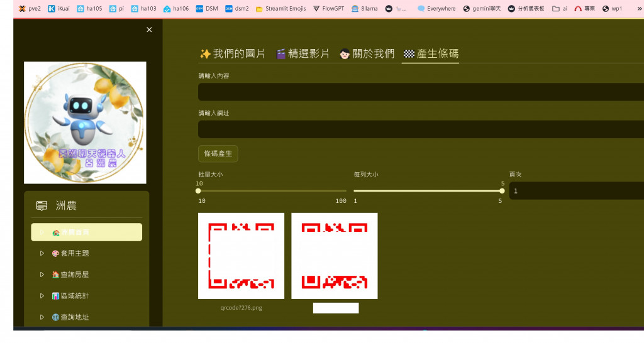Open the iKuai bookmark
Screen dimensions: 644x343
click(x=58, y=9)
